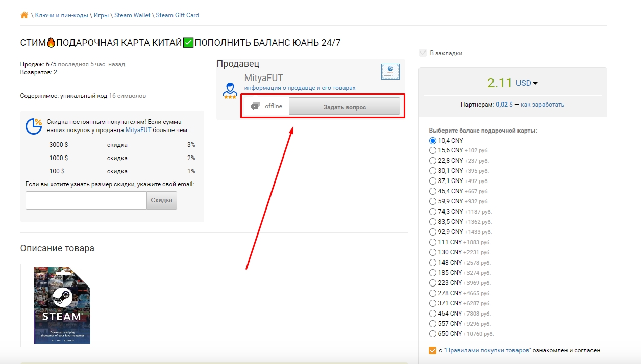This screenshot has height=364, width=641.
Task: Open информация о продавце и его товарах link
Action: [x=300, y=88]
